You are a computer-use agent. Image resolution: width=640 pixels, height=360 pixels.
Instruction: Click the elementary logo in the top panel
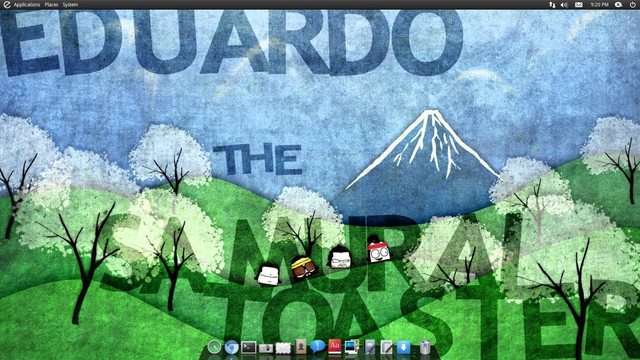(x=7, y=5)
